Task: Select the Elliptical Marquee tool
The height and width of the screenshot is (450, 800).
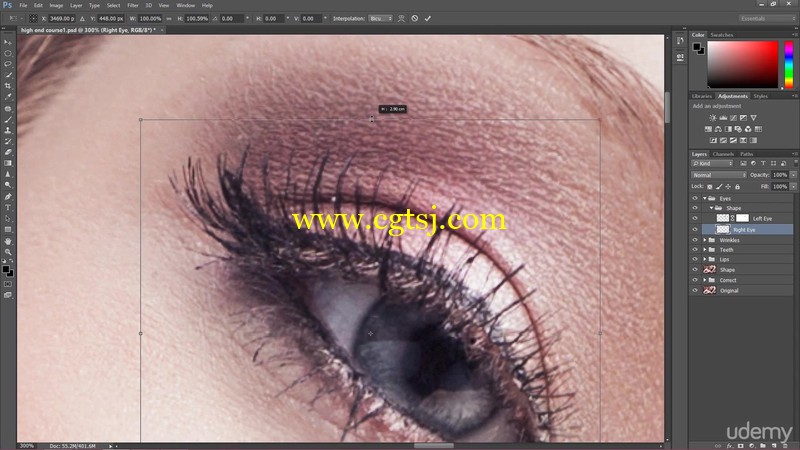Action: (8, 53)
